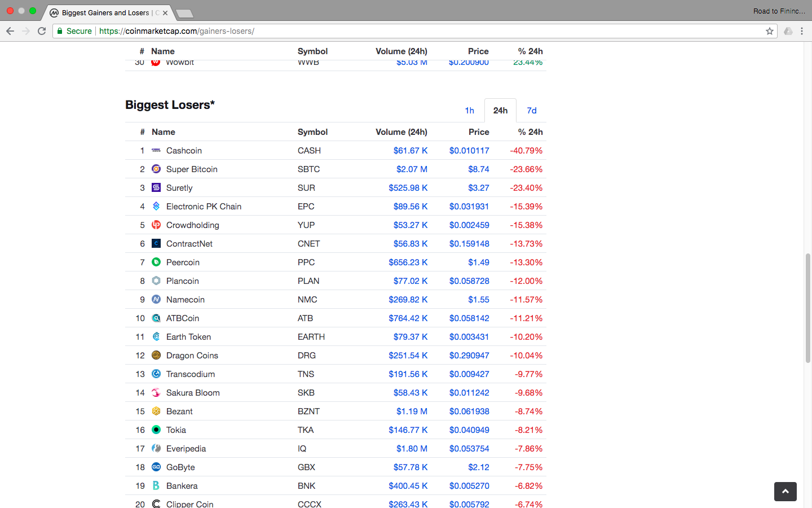
Task: Click the Namecoin logo icon
Action: click(156, 300)
